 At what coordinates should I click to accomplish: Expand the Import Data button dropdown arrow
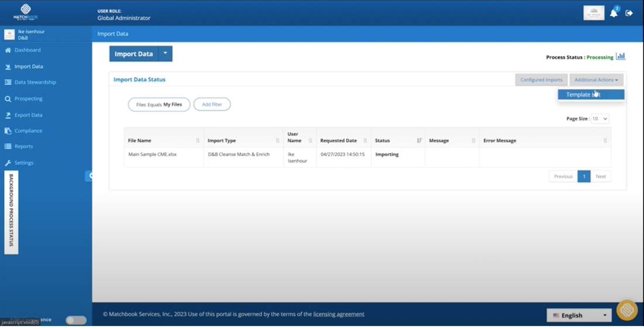[x=166, y=53]
